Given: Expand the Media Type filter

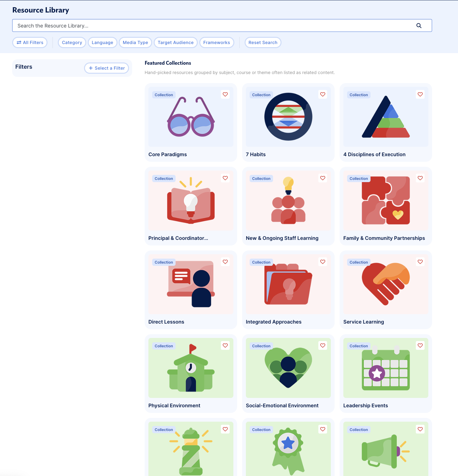Looking at the screenshot, I should click(x=135, y=42).
